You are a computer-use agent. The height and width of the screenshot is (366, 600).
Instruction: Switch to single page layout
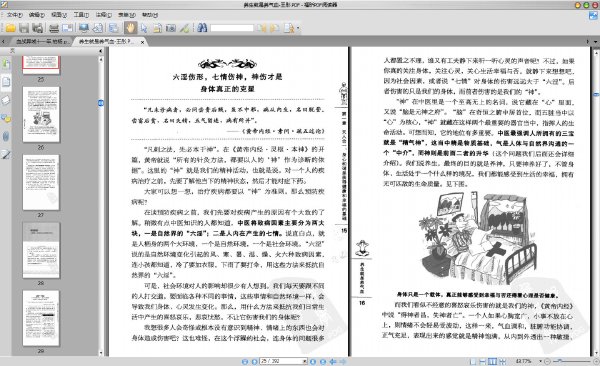point(473,361)
